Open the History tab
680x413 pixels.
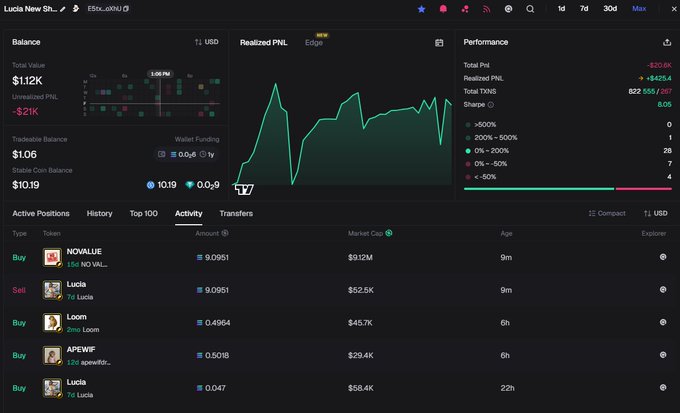99,213
